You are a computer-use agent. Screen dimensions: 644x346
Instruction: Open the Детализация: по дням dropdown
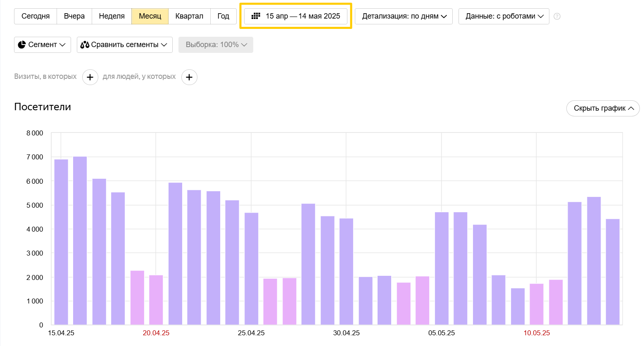click(x=404, y=16)
